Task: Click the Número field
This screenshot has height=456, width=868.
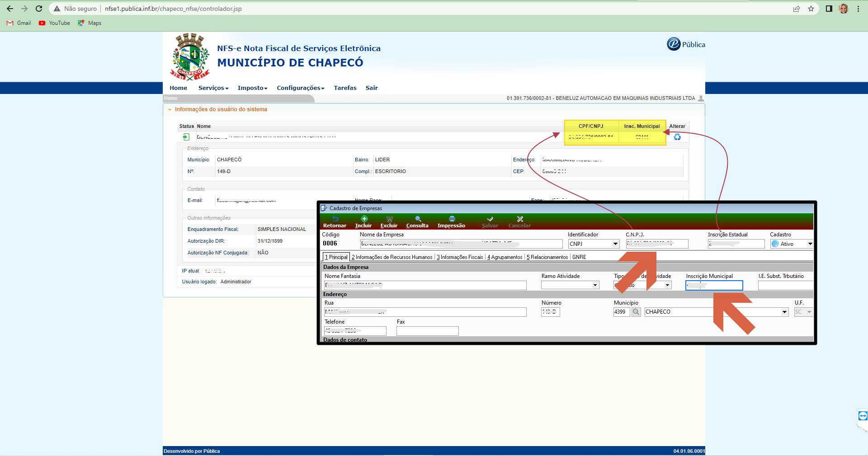Action: point(551,312)
